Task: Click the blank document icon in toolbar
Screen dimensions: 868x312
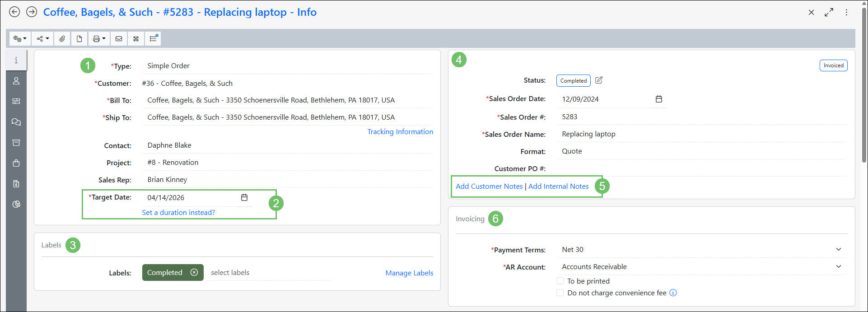Action: (79, 39)
